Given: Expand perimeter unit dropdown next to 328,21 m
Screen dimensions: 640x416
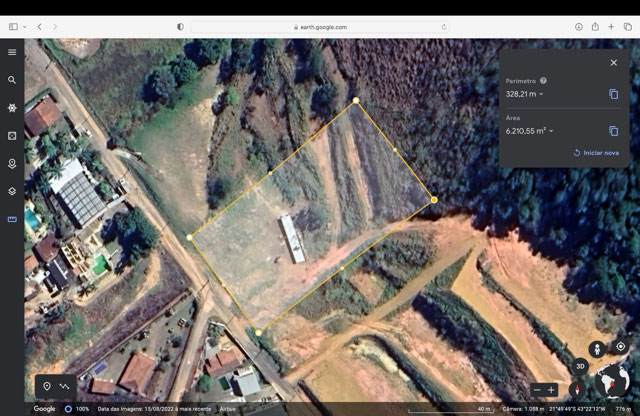Looking at the screenshot, I should (541, 95).
